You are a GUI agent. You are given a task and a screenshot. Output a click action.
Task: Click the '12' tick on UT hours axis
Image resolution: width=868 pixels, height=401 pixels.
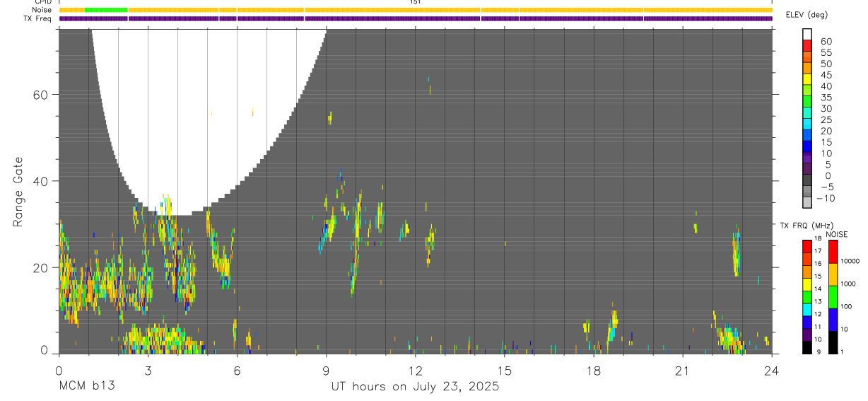(415, 371)
